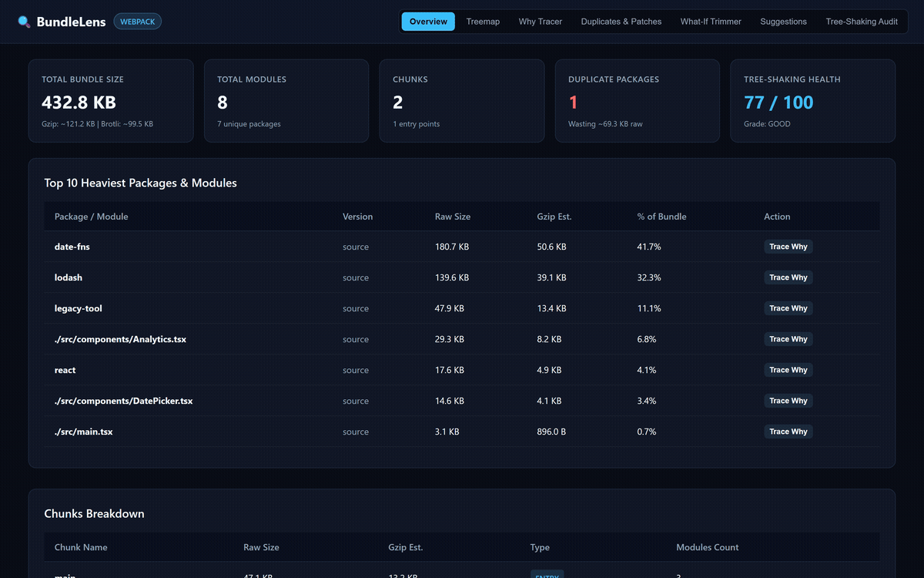Viewport: 924px width, 578px height.
Task: Select the ./src/components/Analytics.tsx module name
Action: pos(120,339)
